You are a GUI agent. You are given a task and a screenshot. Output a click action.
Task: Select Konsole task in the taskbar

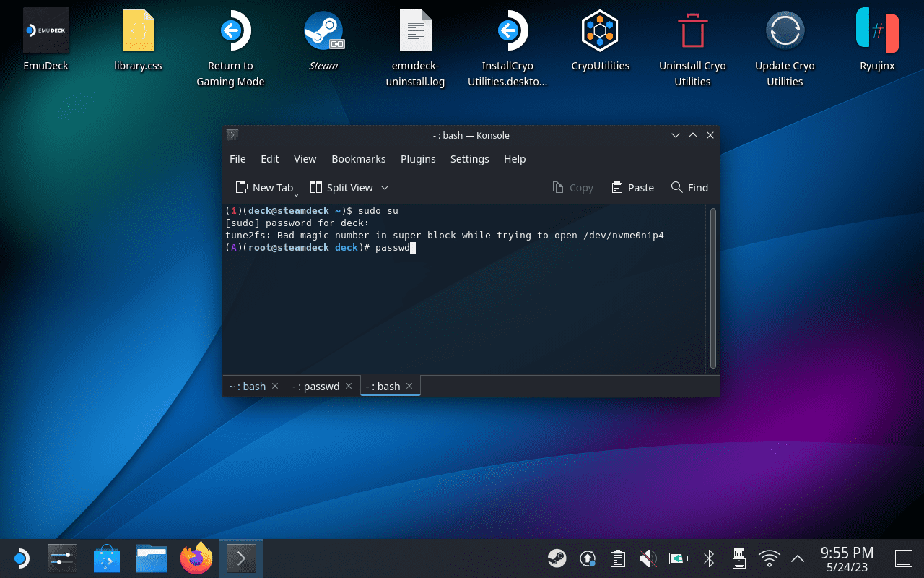tap(241, 558)
